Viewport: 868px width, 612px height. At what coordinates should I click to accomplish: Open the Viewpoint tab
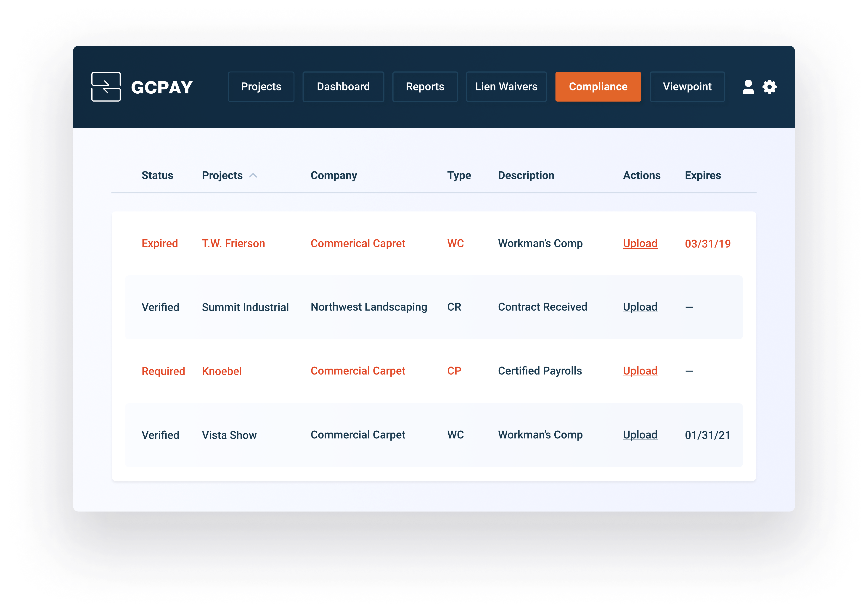tap(687, 87)
